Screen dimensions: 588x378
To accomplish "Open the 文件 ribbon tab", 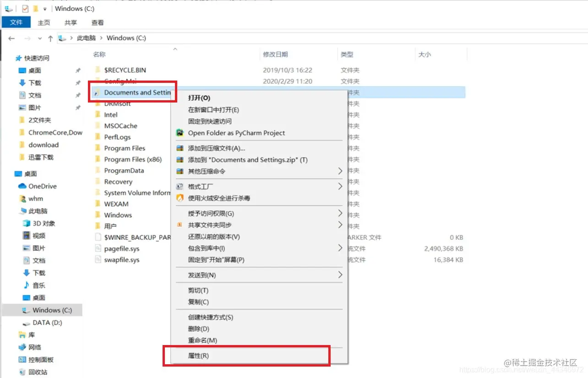I will (x=16, y=22).
